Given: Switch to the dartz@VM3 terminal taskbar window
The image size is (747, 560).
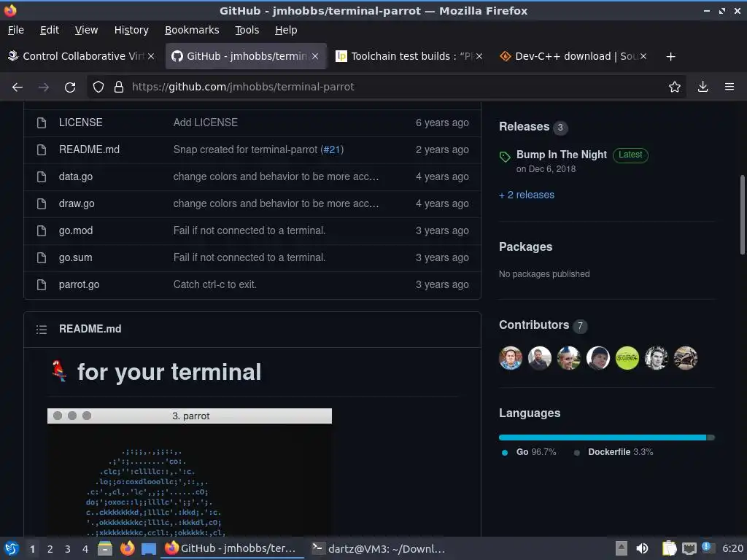Looking at the screenshot, I should point(379,548).
